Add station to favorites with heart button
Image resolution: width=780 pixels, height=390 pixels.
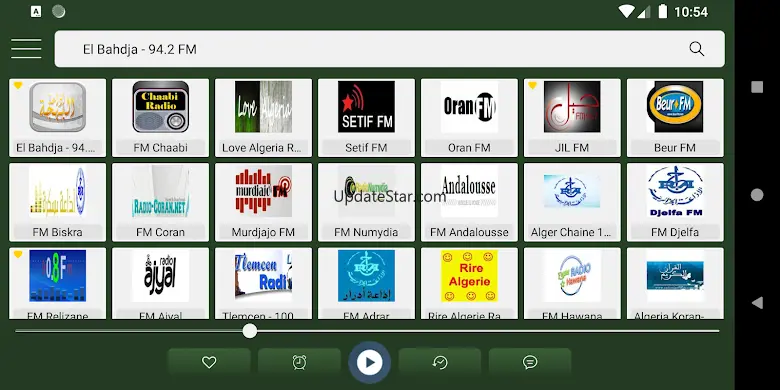tap(209, 362)
